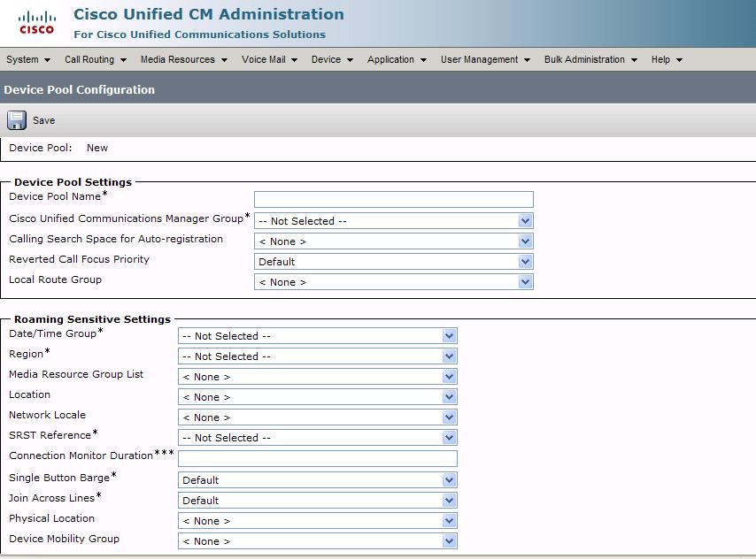
Task: Click the Device Pool Name input field
Action: (x=394, y=198)
